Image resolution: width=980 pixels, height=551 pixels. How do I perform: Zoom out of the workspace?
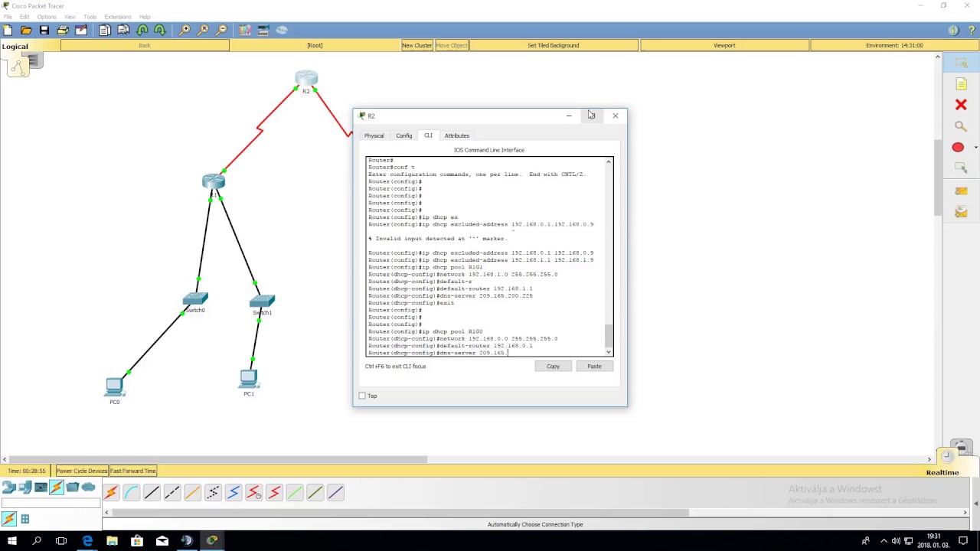point(221,30)
